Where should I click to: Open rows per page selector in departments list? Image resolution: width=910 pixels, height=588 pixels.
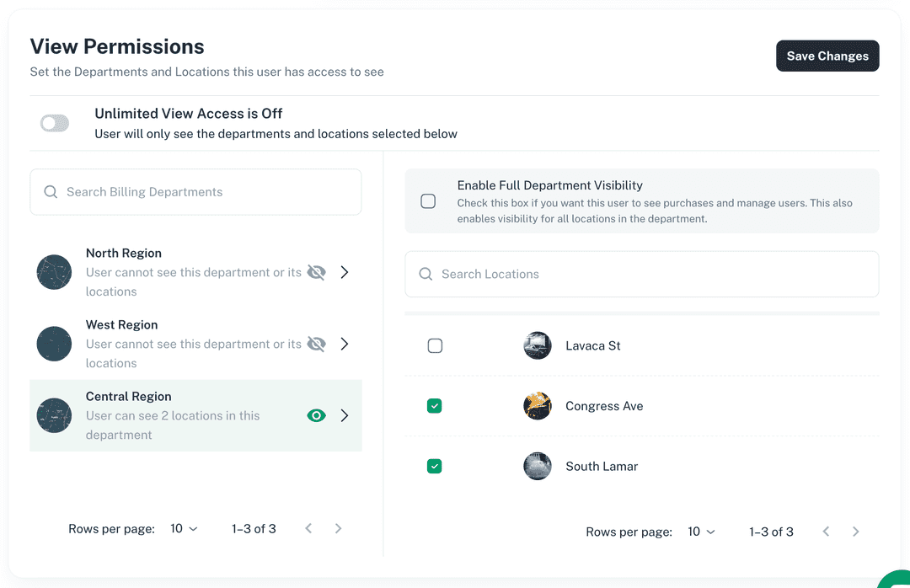coord(185,528)
